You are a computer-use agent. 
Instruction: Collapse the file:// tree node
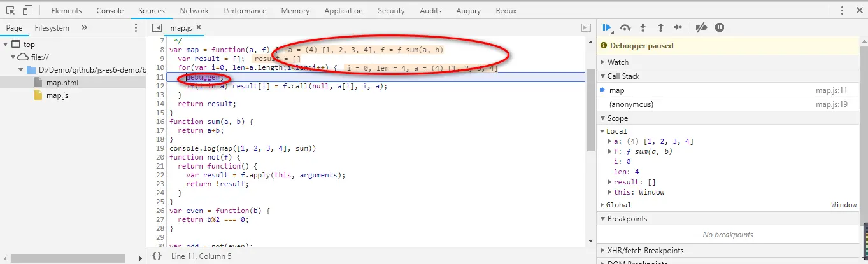pos(14,57)
